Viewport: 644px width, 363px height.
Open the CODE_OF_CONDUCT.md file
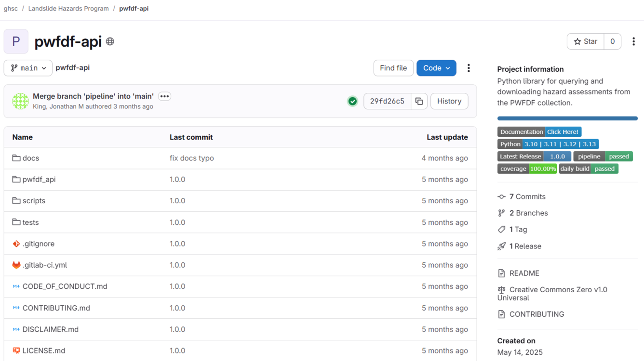coord(65,286)
